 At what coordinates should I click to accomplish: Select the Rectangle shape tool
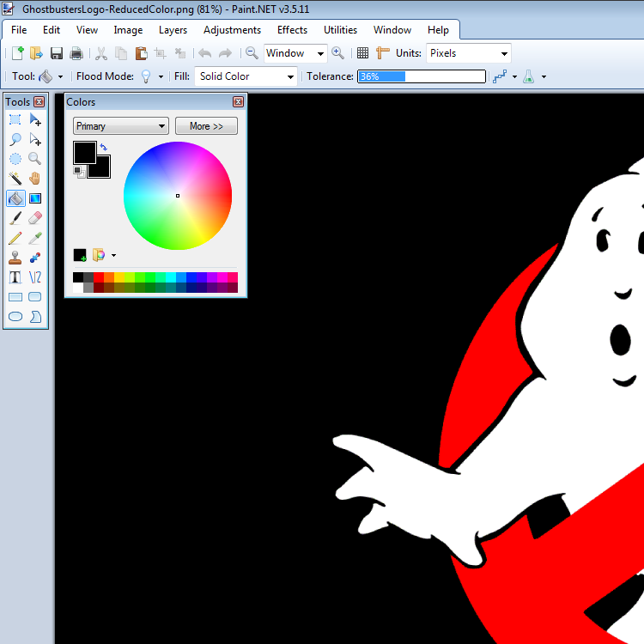pos(15,297)
